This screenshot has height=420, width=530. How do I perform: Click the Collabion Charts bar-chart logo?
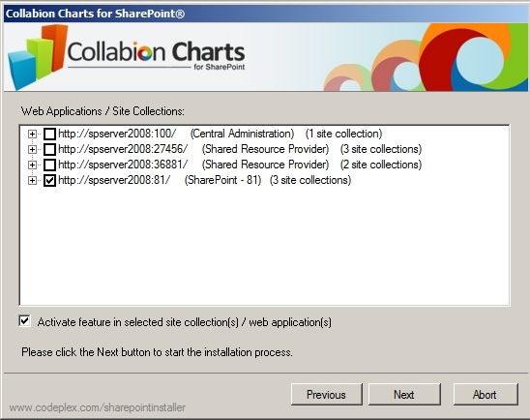(x=37, y=56)
